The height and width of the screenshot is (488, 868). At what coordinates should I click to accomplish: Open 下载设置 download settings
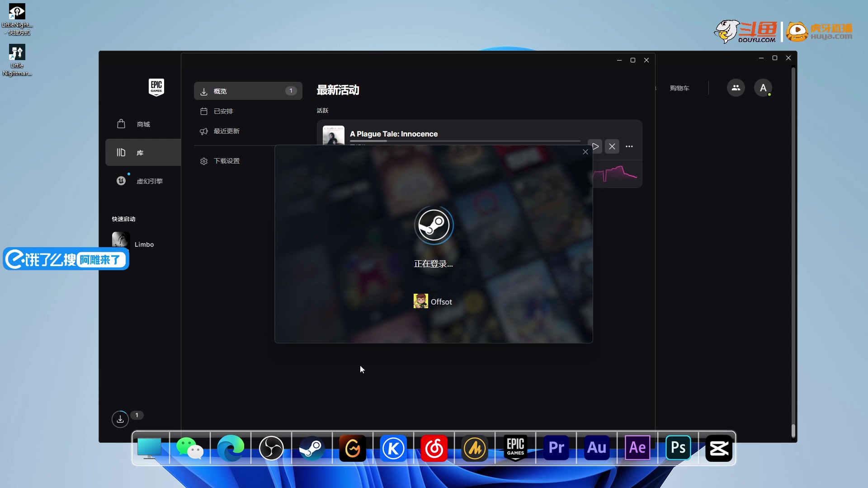pos(248,161)
